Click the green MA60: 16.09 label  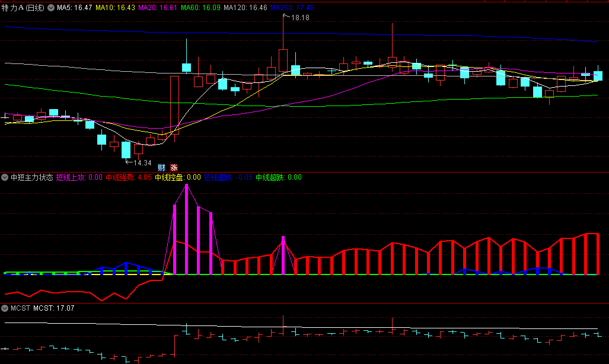200,8
